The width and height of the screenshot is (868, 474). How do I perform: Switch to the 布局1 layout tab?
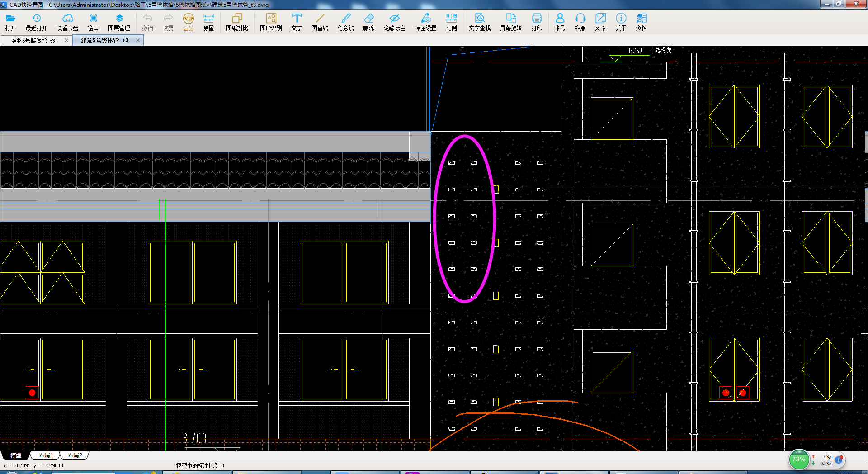(x=46, y=455)
